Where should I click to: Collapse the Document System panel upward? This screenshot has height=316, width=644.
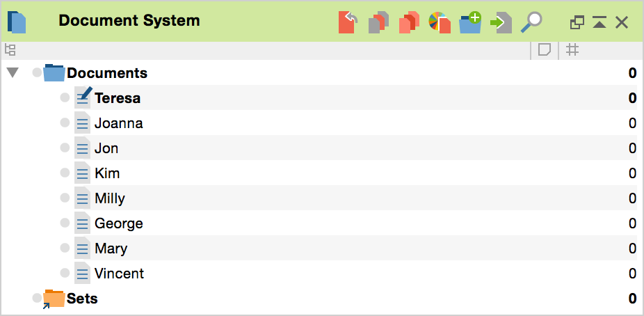(x=599, y=22)
